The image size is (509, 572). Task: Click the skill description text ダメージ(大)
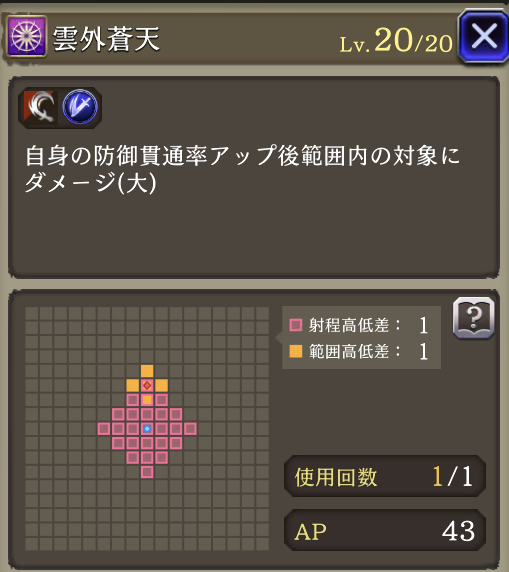click(91, 182)
